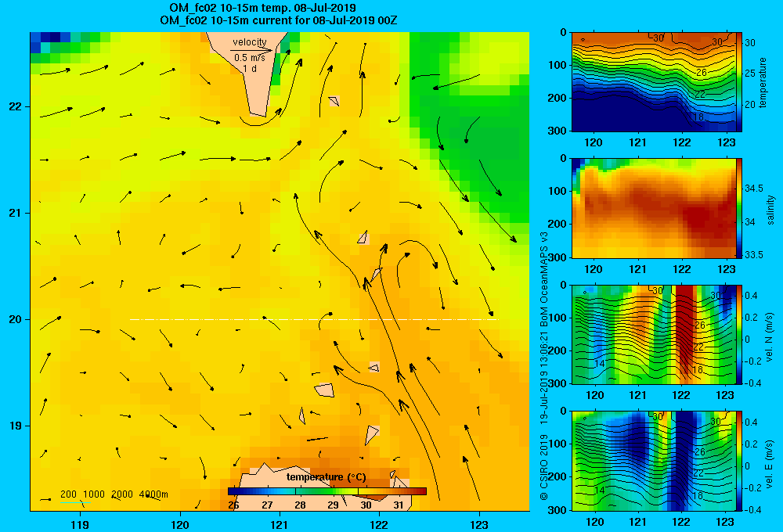Click the '34.5' salinity color bar value
This screenshot has width=783, height=532.
pyautogui.click(x=754, y=188)
